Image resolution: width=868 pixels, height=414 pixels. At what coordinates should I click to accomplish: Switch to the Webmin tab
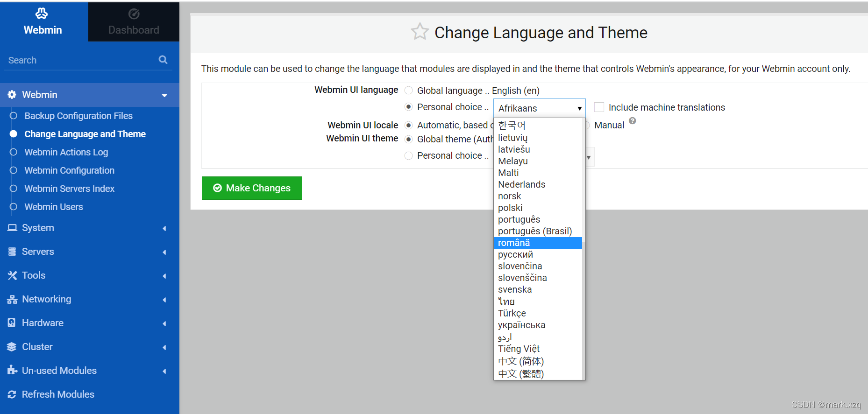point(44,21)
